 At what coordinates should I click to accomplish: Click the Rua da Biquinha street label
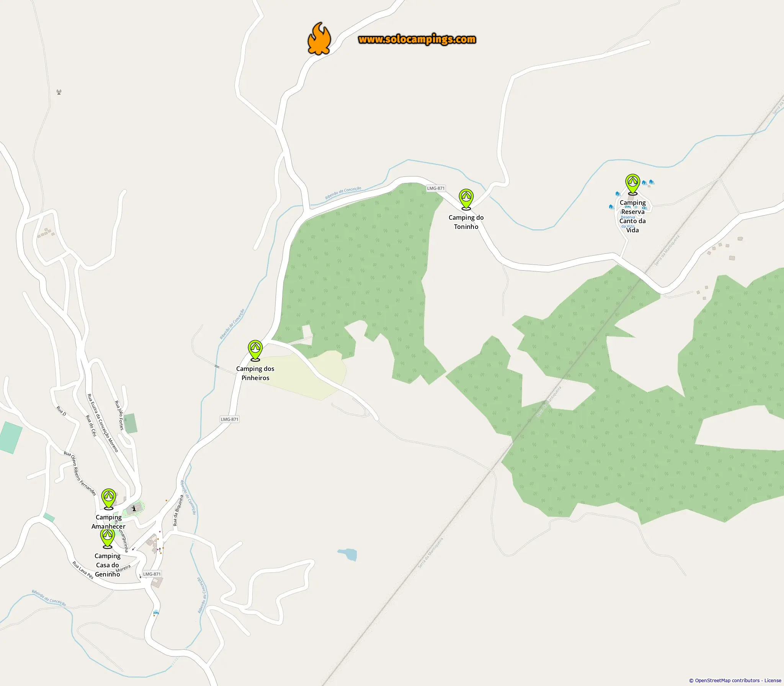(x=178, y=510)
